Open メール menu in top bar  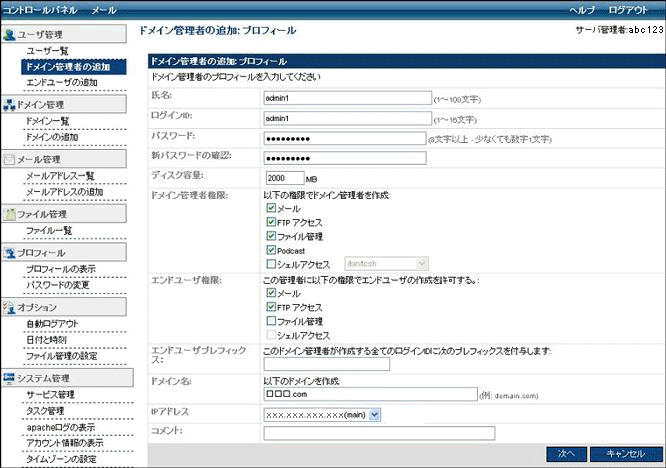(x=104, y=10)
